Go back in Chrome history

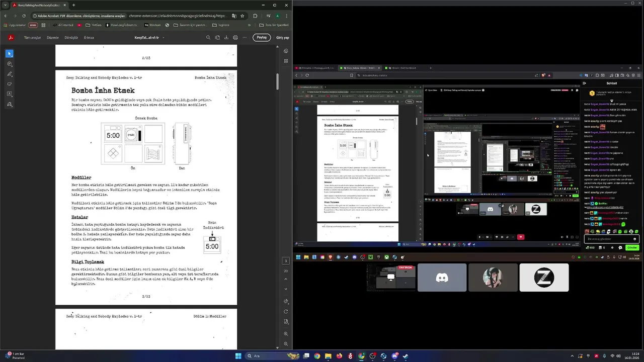coord(6,16)
